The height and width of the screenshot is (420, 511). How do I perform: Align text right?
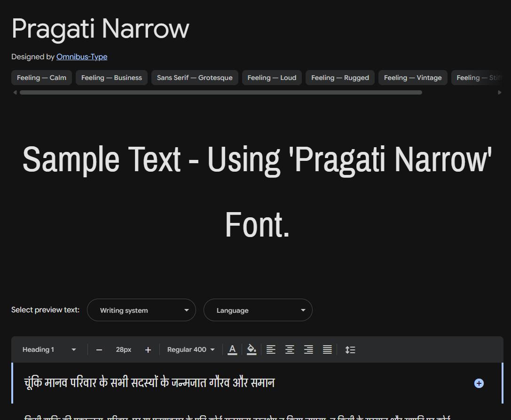308,349
